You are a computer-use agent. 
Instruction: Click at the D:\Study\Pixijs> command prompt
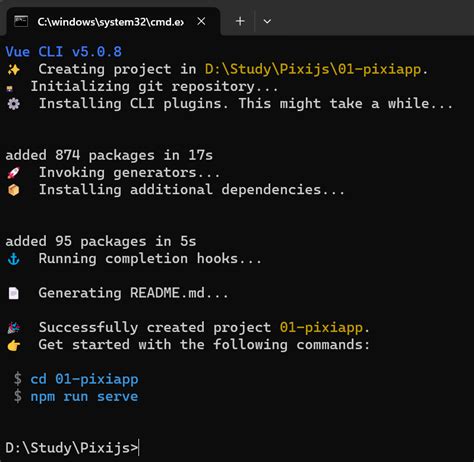click(x=72, y=448)
